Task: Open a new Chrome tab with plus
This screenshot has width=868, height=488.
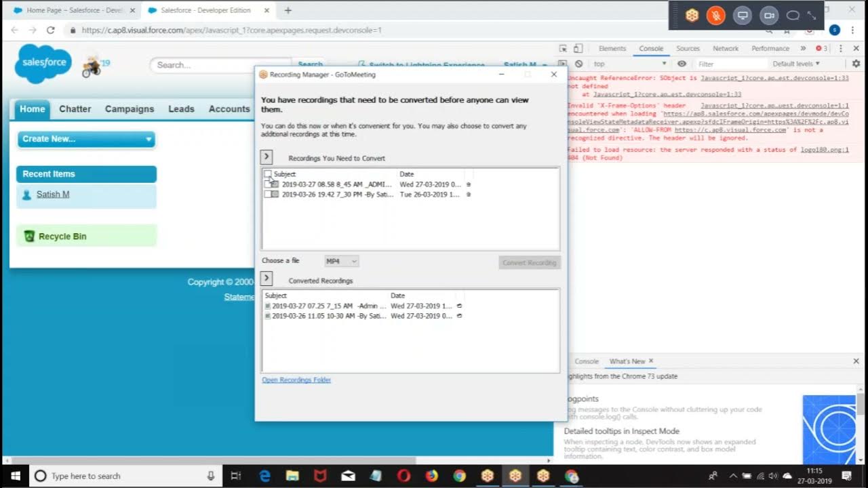Action: pyautogui.click(x=288, y=10)
